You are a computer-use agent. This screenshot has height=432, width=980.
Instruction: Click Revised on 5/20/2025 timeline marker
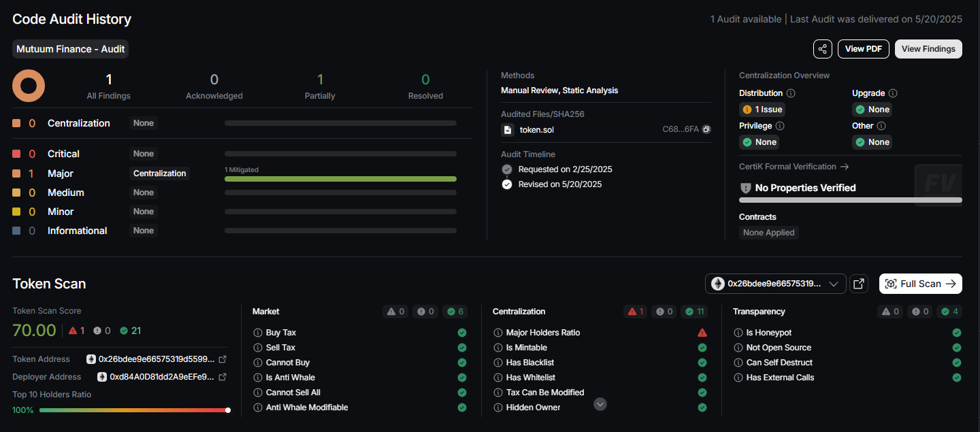(x=507, y=184)
